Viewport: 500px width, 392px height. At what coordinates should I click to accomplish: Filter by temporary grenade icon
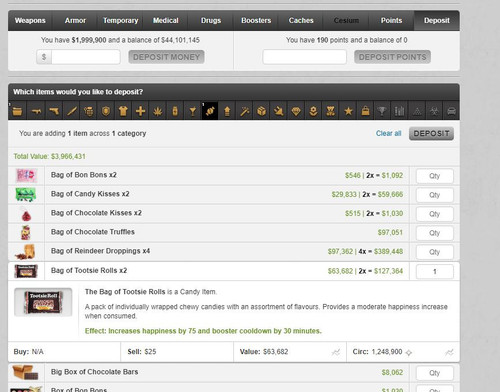point(89,111)
